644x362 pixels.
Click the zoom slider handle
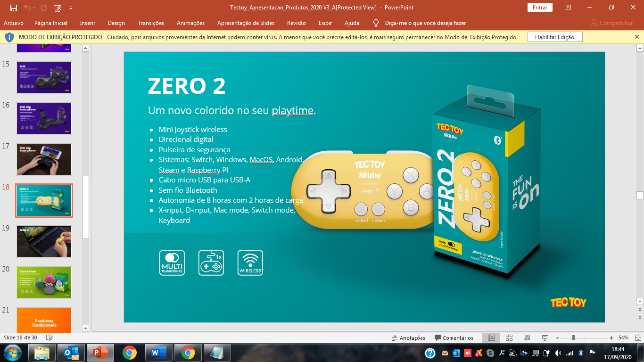click(573, 338)
